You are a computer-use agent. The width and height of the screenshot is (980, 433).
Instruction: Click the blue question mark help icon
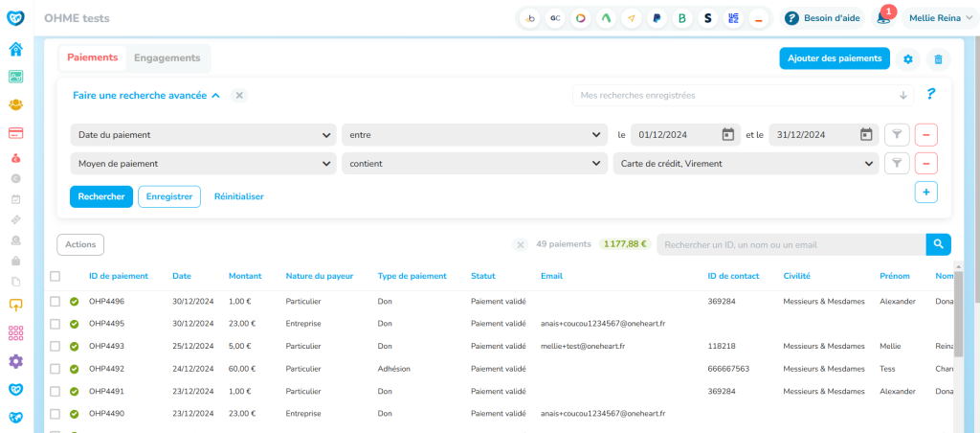pyautogui.click(x=930, y=95)
